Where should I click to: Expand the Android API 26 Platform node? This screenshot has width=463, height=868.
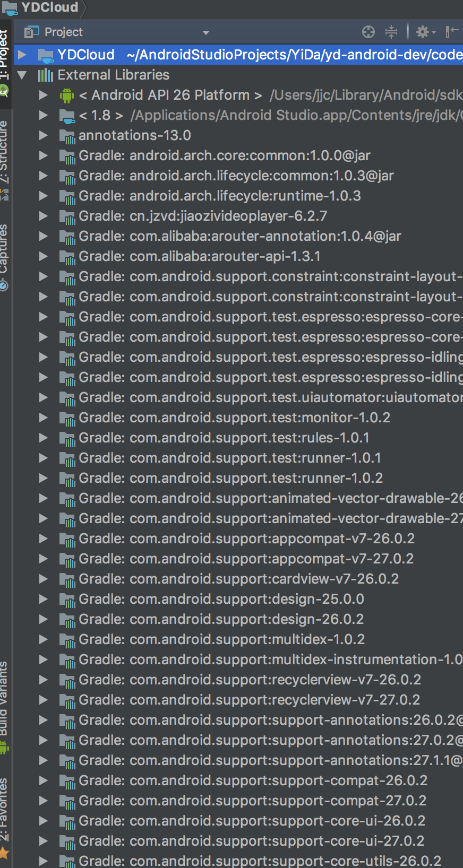pos(44,95)
